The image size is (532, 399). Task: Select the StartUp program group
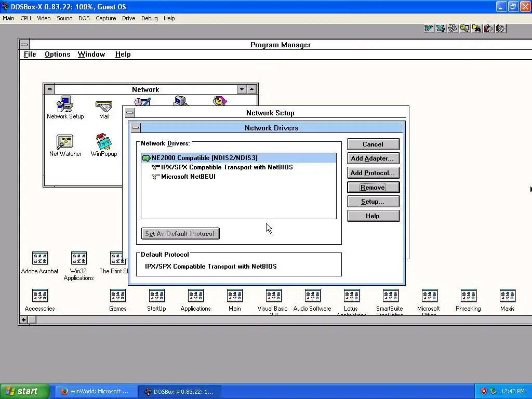click(x=156, y=300)
